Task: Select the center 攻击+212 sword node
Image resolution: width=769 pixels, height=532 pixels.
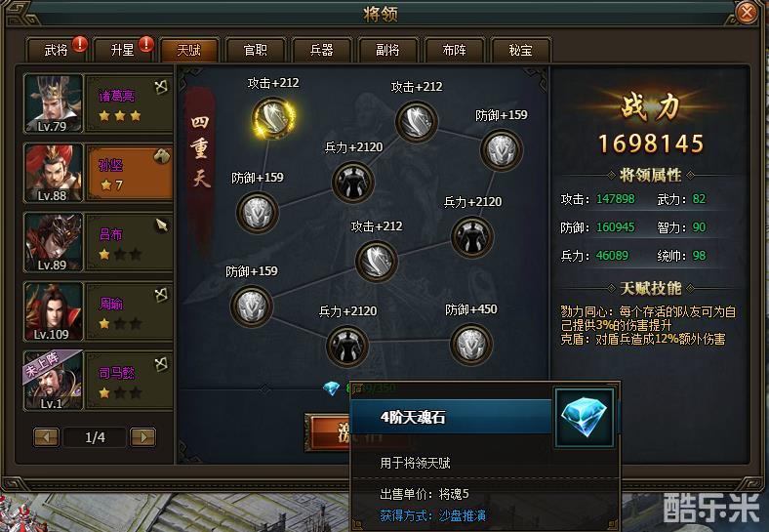Action: tap(376, 261)
